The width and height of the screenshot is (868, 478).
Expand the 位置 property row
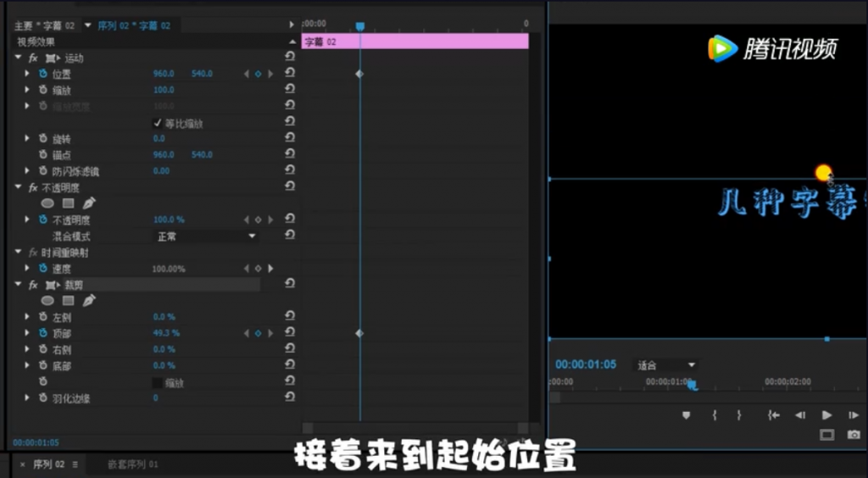[27, 74]
